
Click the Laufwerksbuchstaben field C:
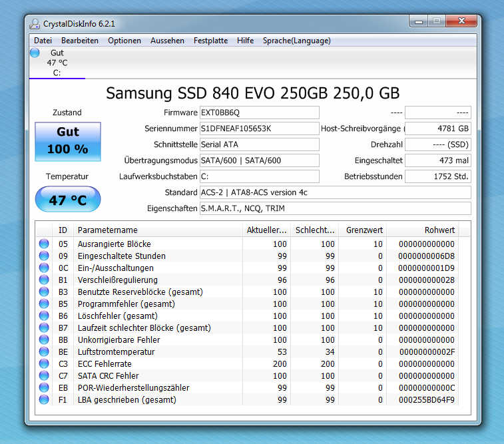[x=260, y=176]
